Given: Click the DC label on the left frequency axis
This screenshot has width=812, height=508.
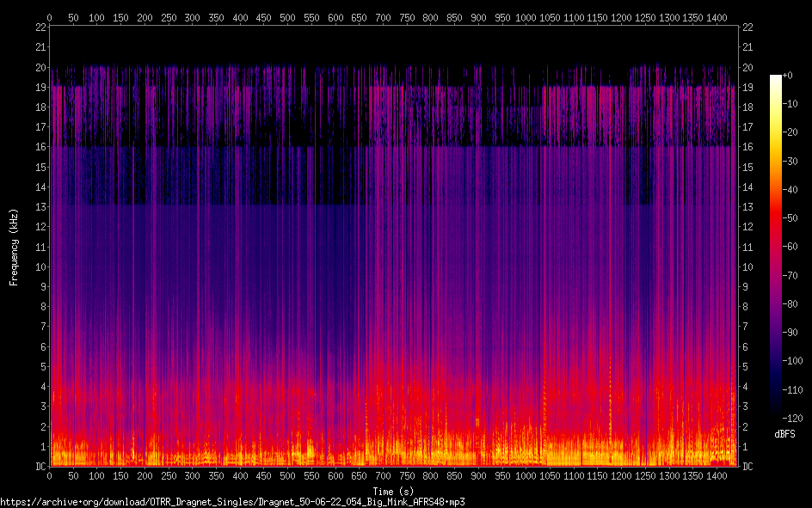Looking at the screenshot, I should [x=39, y=467].
